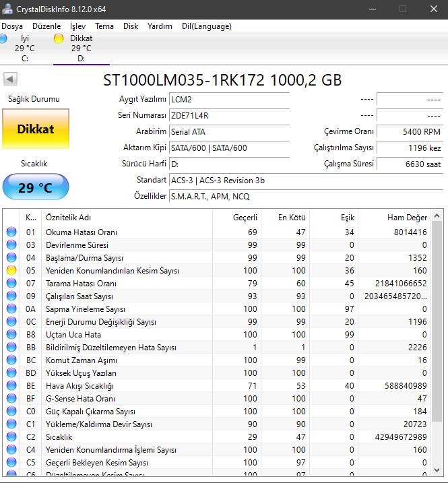Screen dimensions: 448x483
Task: Click status orb for Bildirilmiş Düzeltilemeyen Hata Sayısı
Action: pyautogui.click(x=11, y=347)
